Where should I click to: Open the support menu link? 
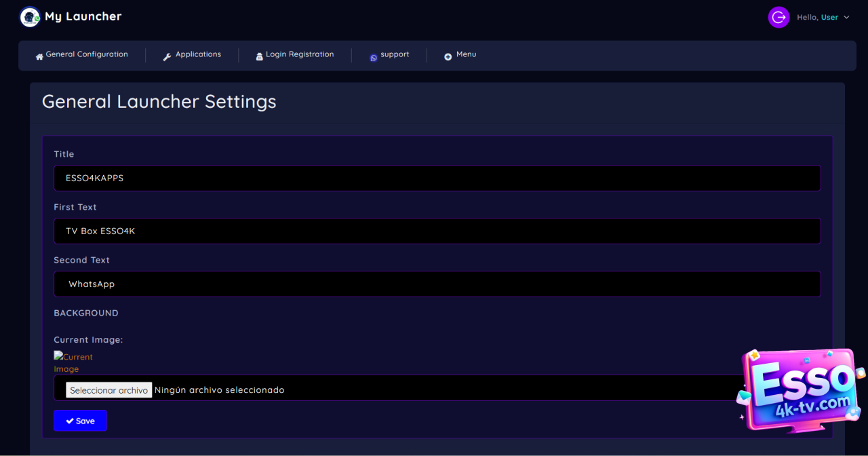[395, 54]
